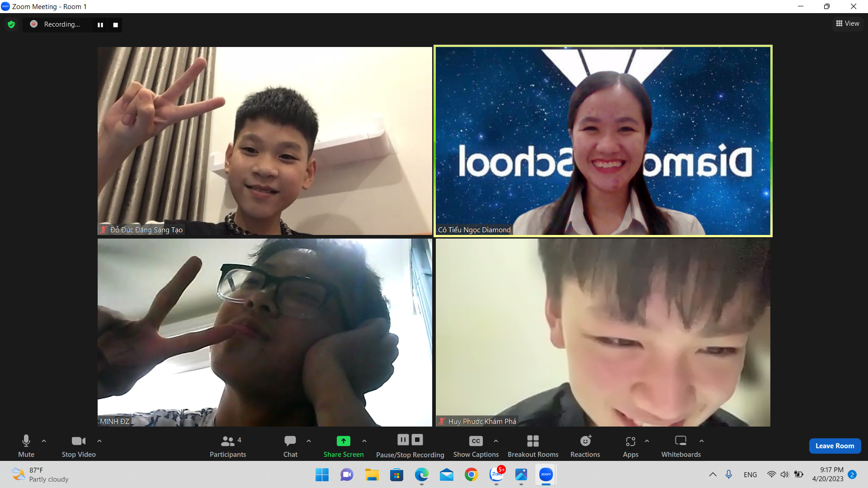Expand the Whiteboards options arrow
The image size is (868, 488).
702,441
